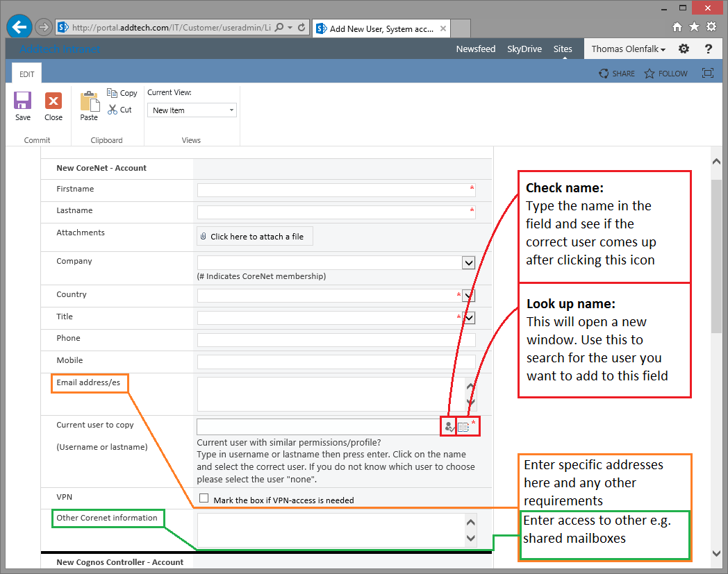This screenshot has height=574, width=728.
Task: Open SharePoint settings gear icon
Action: pyautogui.click(x=684, y=49)
